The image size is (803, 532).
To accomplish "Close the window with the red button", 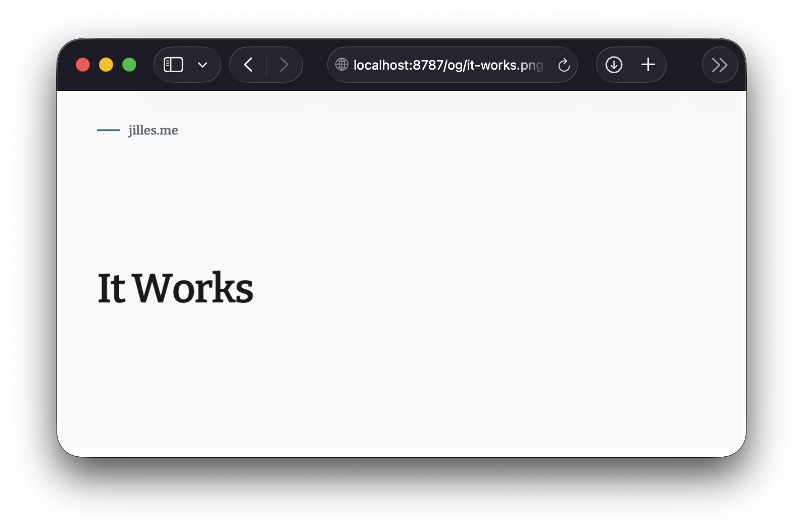I will click(83, 65).
